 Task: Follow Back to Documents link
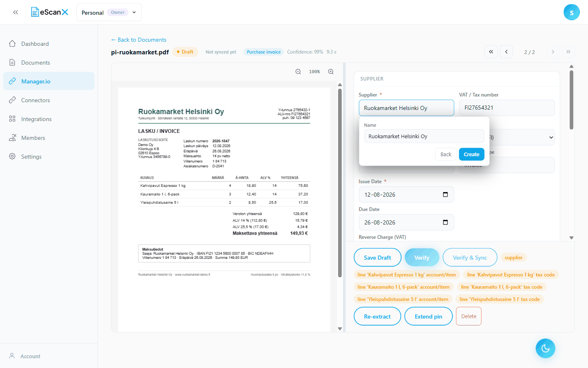(139, 40)
